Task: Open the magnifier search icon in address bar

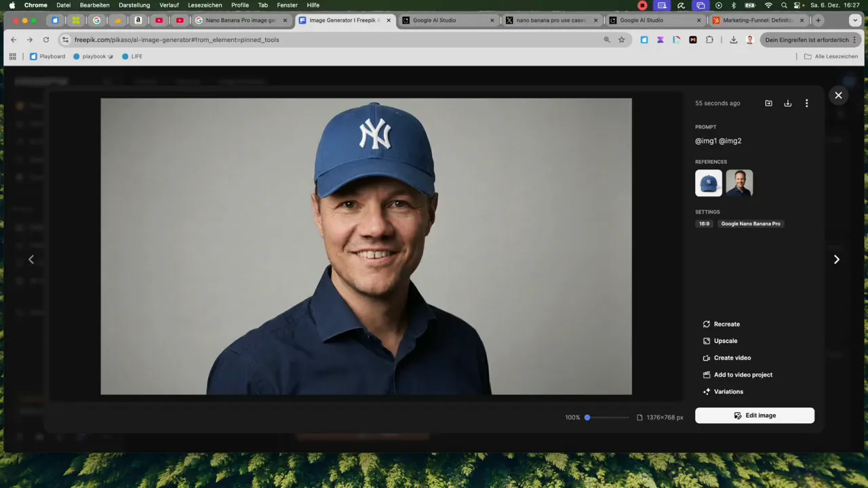Action: point(607,39)
